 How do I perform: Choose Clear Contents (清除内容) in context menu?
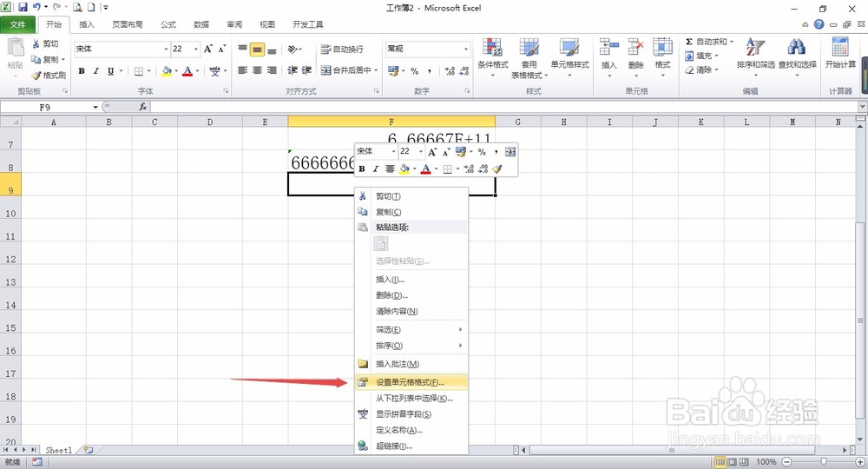tap(411, 311)
